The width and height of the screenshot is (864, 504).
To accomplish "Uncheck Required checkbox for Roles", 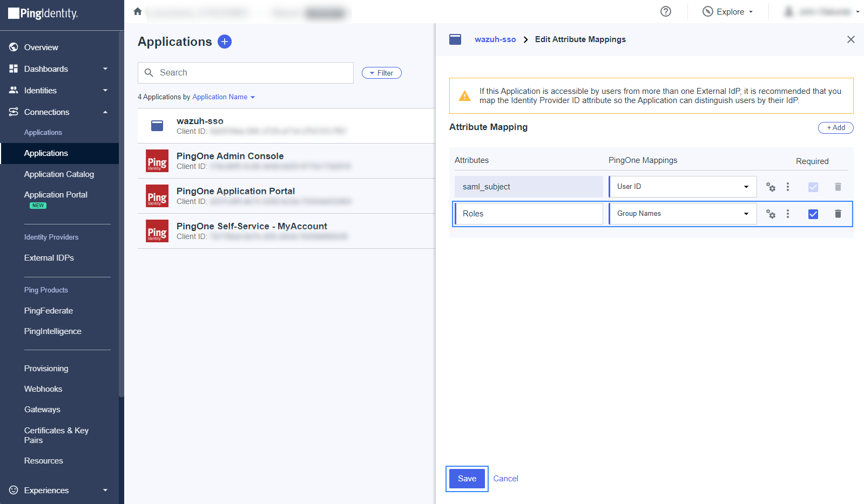I will tap(813, 214).
